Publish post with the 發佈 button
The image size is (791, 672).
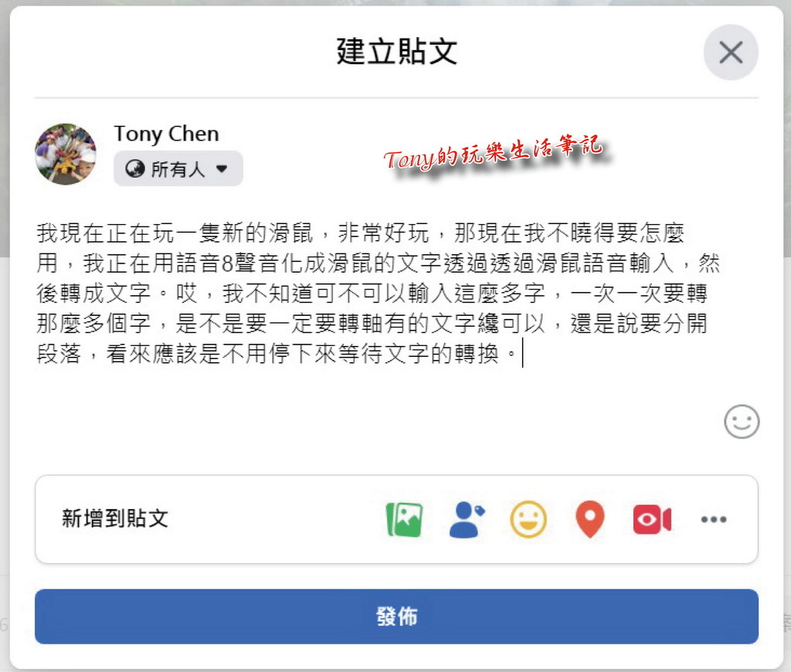[396, 616]
